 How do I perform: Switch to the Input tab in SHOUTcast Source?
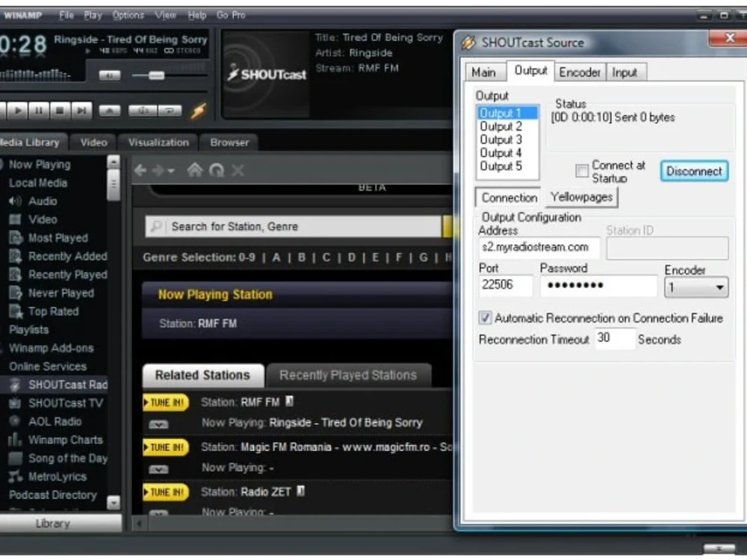pos(625,72)
